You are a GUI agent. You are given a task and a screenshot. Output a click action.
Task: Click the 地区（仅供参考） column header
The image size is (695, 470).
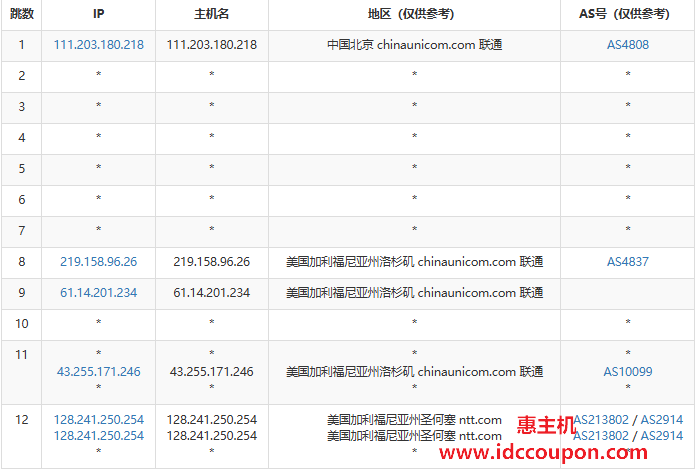point(414,14)
